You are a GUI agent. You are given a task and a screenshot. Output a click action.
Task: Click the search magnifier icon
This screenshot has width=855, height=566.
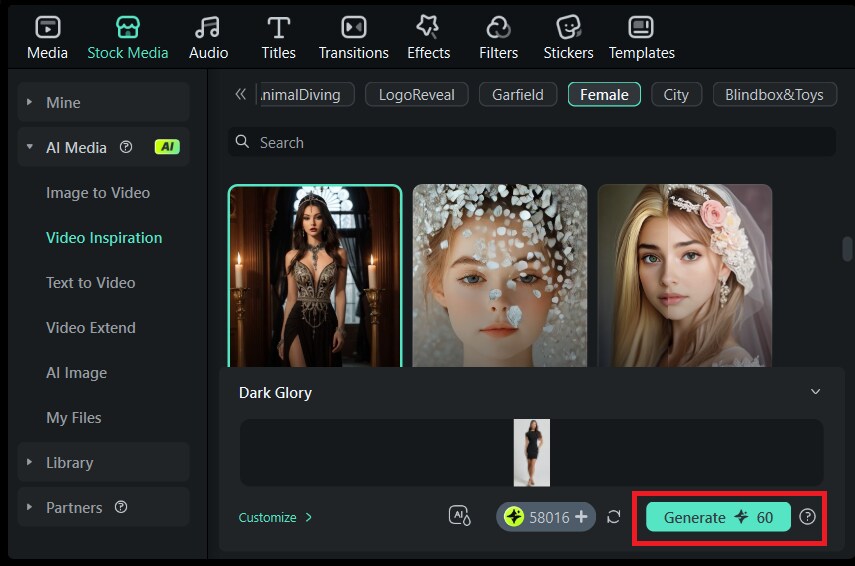click(x=242, y=142)
